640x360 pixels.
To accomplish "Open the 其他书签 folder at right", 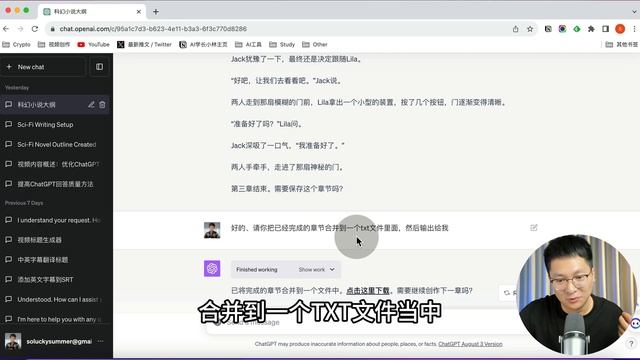I will click(x=622, y=44).
